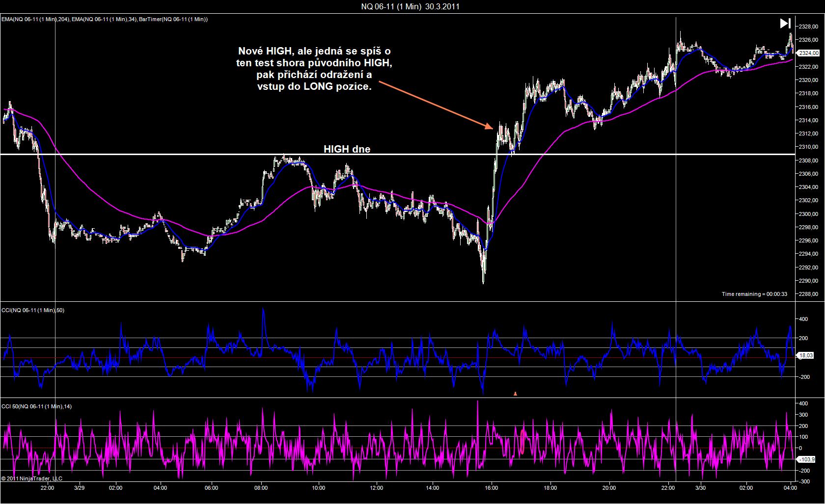
Task: Click the 20:00 time axis label
Action: coord(609,488)
